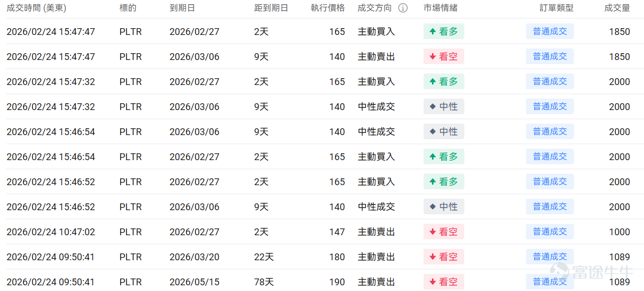Screen dimensions: 644x291
Task: Click the strike price 147
Action: coord(337,232)
